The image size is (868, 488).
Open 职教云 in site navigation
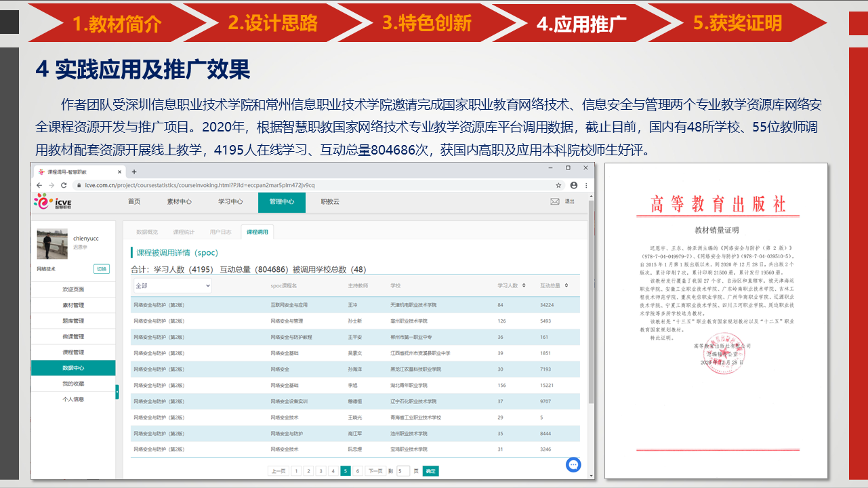point(330,201)
